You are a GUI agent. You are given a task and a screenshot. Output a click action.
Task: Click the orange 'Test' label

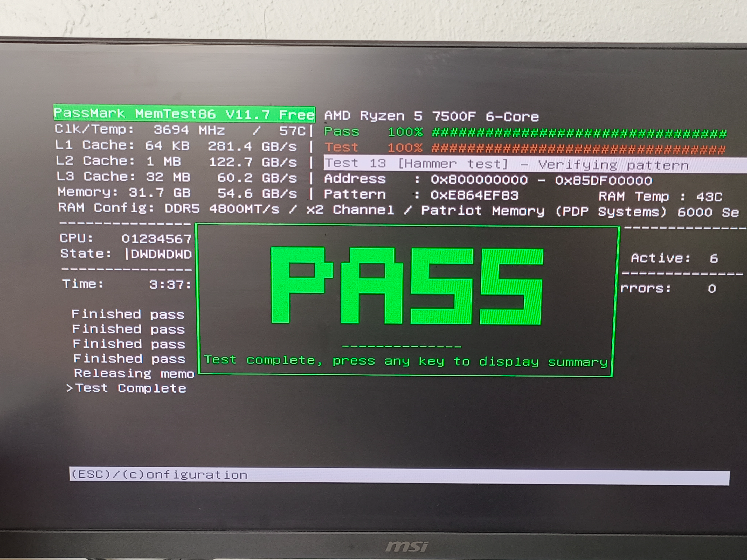341,148
